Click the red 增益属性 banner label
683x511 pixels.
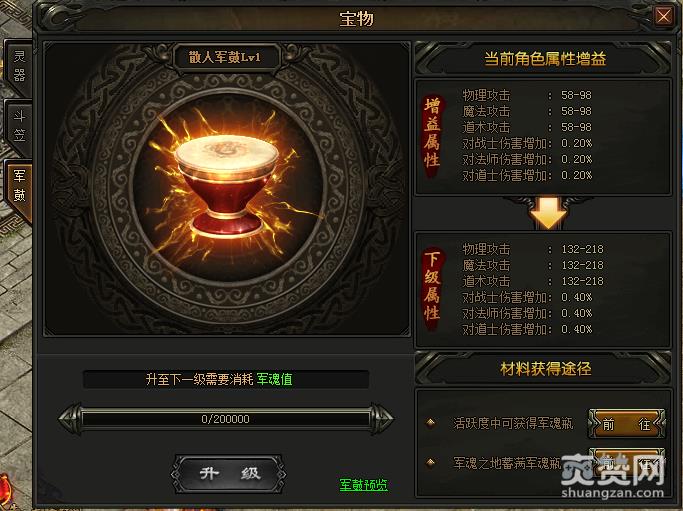(x=432, y=135)
